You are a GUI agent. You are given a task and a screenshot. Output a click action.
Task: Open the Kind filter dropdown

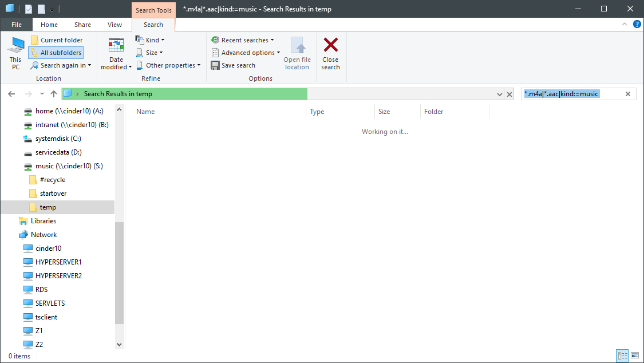(x=150, y=40)
